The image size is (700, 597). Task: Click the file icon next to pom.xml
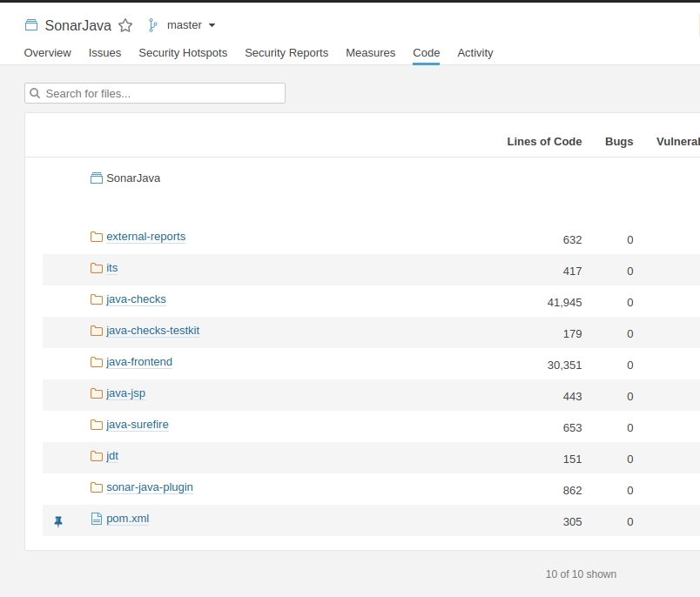[x=97, y=518]
